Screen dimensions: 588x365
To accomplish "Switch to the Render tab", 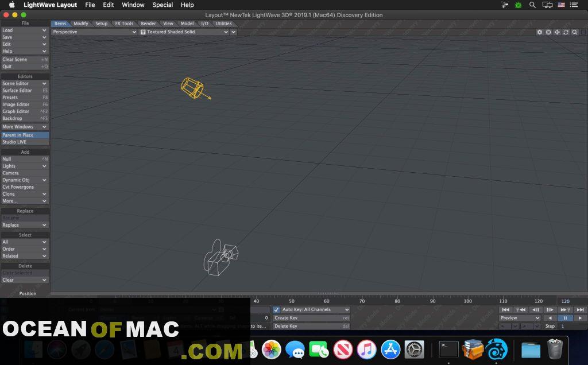I will (x=148, y=23).
